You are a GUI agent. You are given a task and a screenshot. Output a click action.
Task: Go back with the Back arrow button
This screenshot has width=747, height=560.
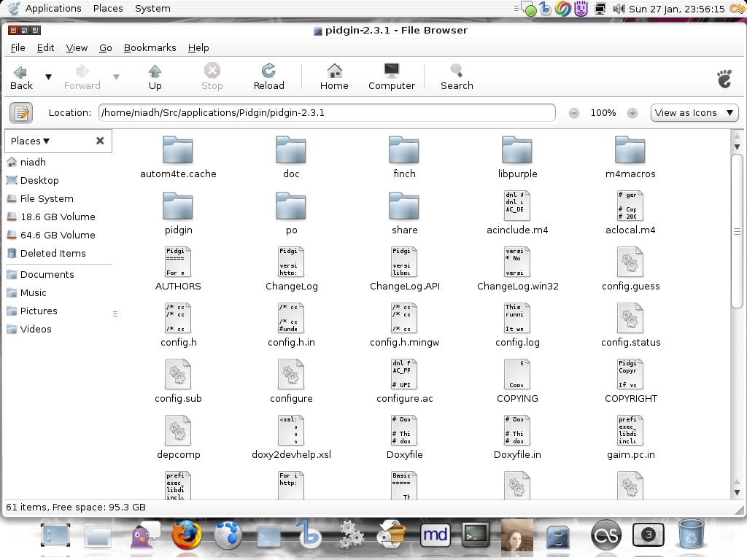[x=21, y=77]
